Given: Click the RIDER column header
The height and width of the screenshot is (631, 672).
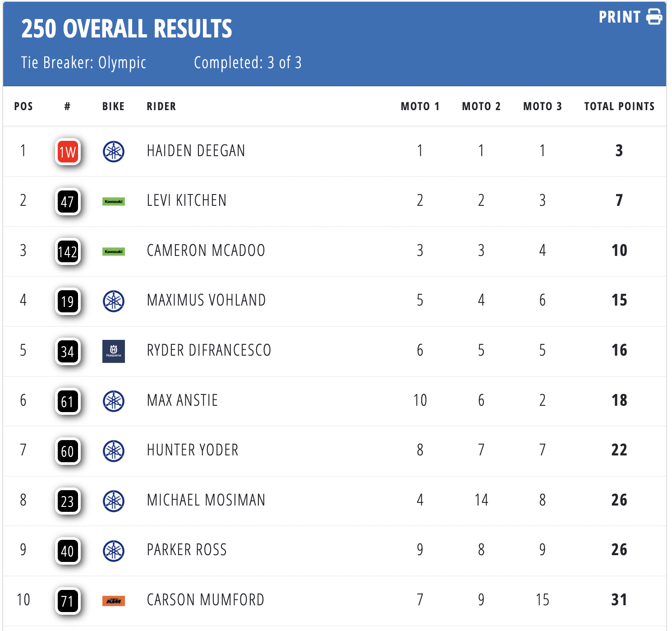Looking at the screenshot, I should pyautogui.click(x=161, y=107).
